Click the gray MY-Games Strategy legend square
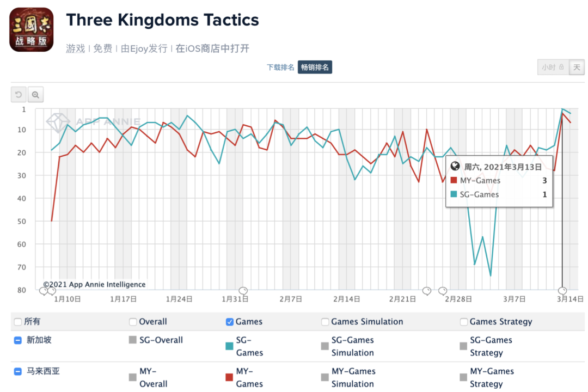Viewport: 588px width, 392px height. [463, 377]
